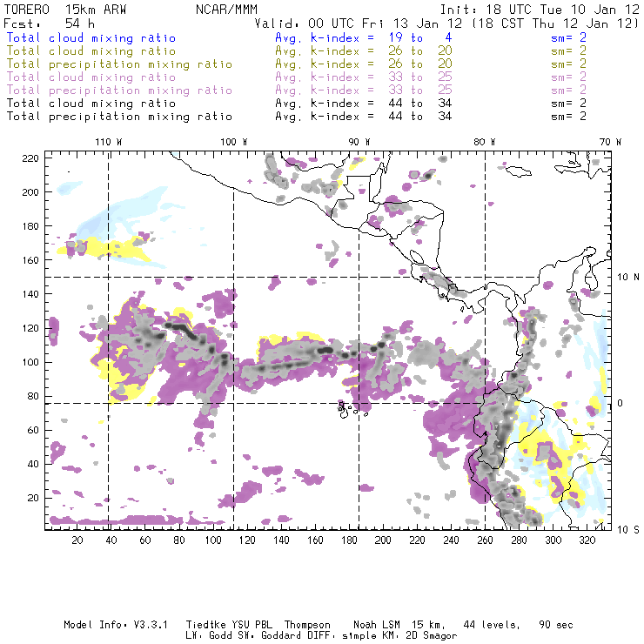This screenshot has height=644, width=644.
Task: Click the "Avg. k-index = 19 to 4" text
Action: (x=364, y=37)
